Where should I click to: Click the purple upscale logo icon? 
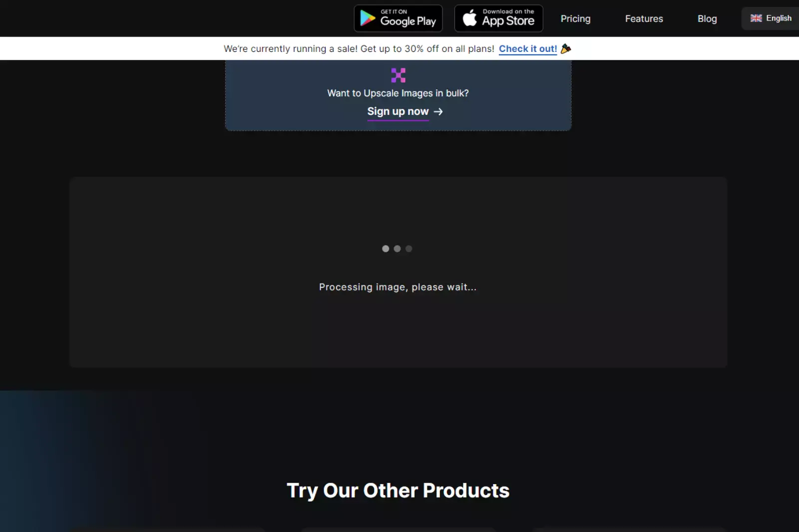[398, 75]
